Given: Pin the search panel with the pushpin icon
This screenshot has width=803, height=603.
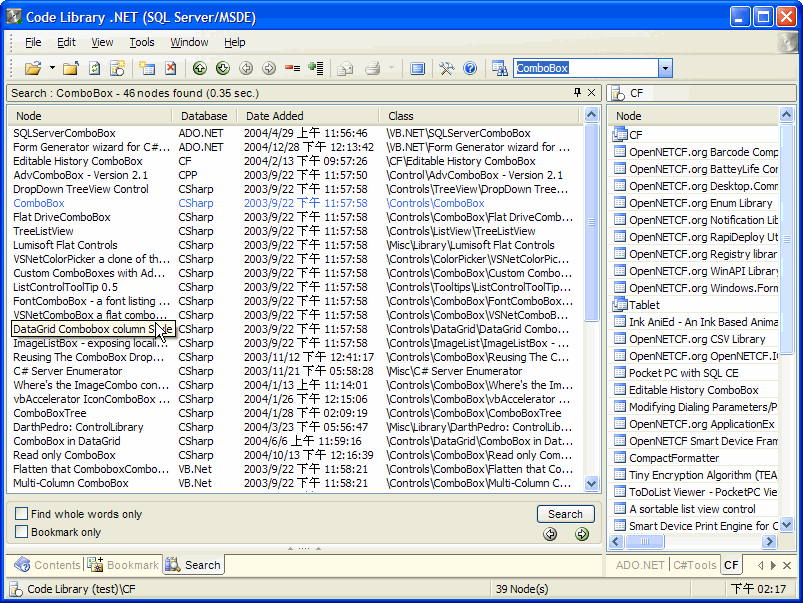Looking at the screenshot, I should [577, 92].
